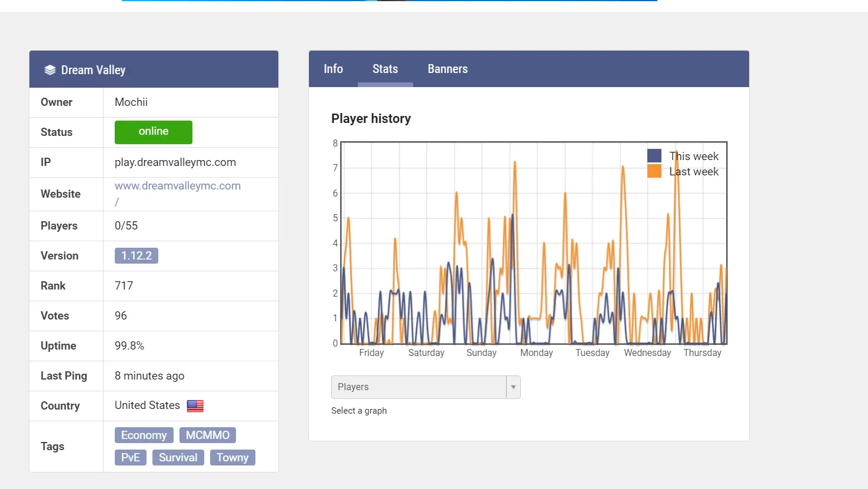Image resolution: width=868 pixels, height=489 pixels.
Task: Open the Info tab
Action: (x=333, y=69)
